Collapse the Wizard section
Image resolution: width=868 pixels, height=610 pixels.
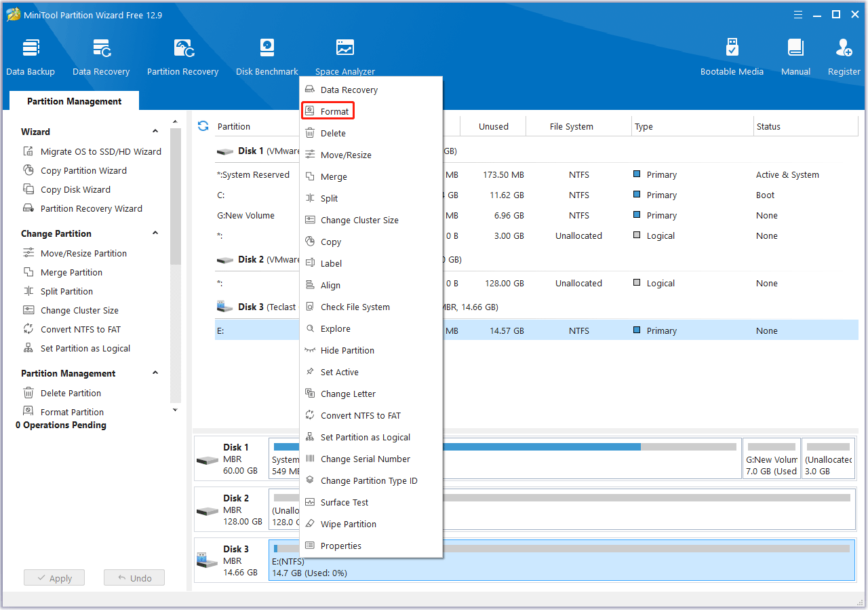click(x=155, y=132)
